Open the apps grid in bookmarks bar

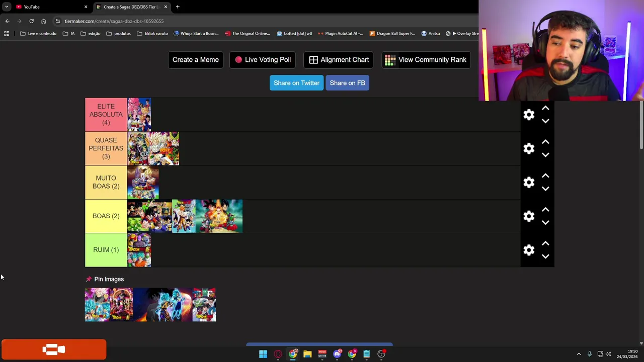[7, 34]
